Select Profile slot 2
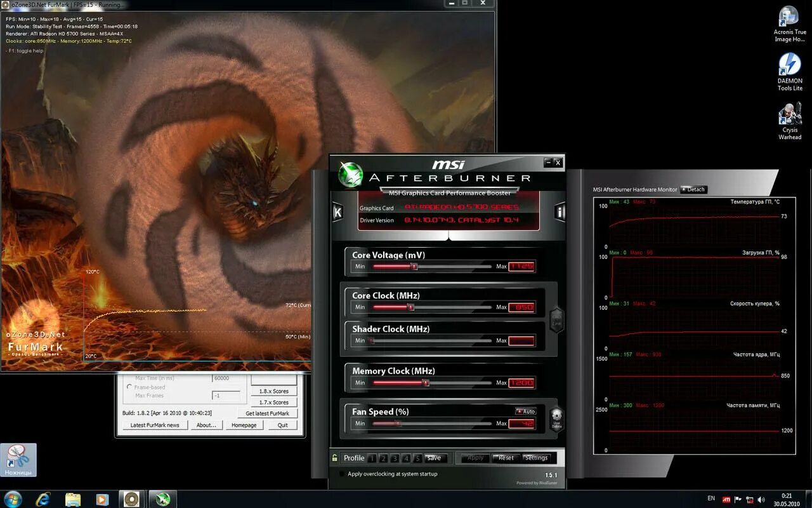This screenshot has height=508, width=812. [383, 458]
